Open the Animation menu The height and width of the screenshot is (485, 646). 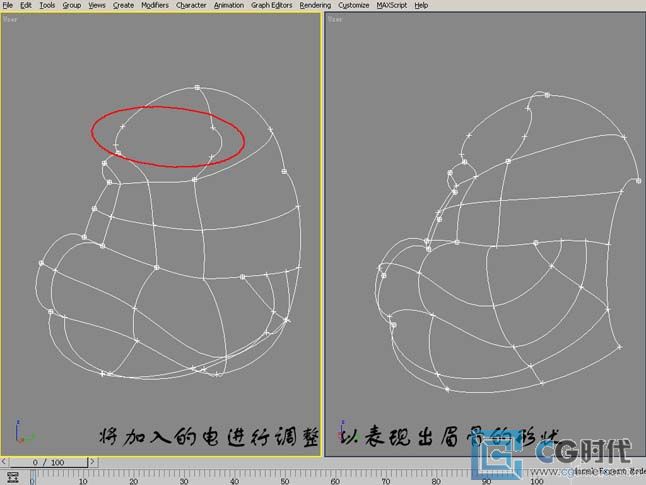click(x=229, y=5)
